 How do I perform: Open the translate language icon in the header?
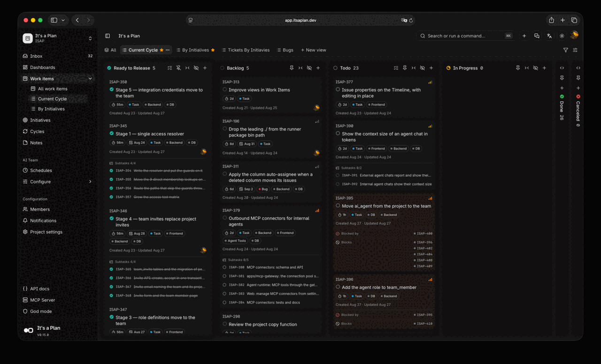(x=549, y=36)
